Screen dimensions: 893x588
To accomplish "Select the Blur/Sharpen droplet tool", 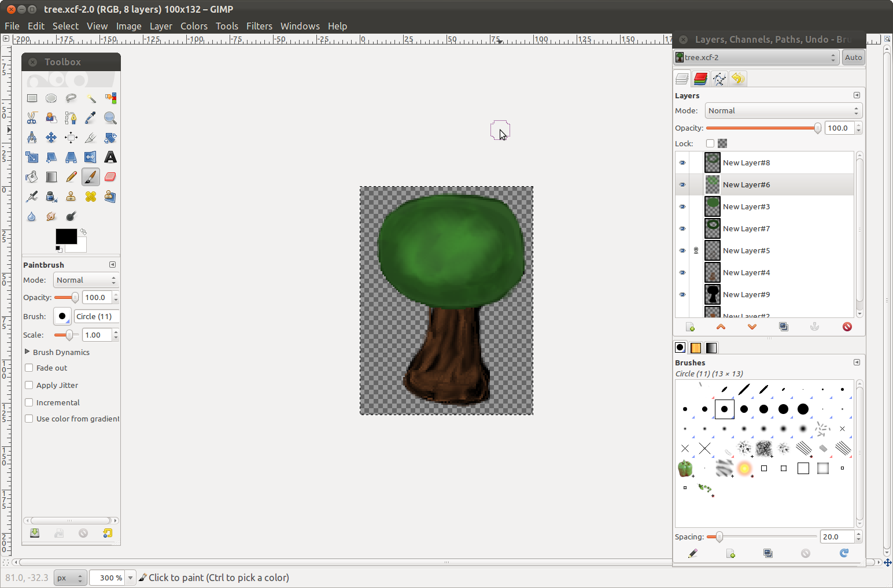I will [x=32, y=216].
